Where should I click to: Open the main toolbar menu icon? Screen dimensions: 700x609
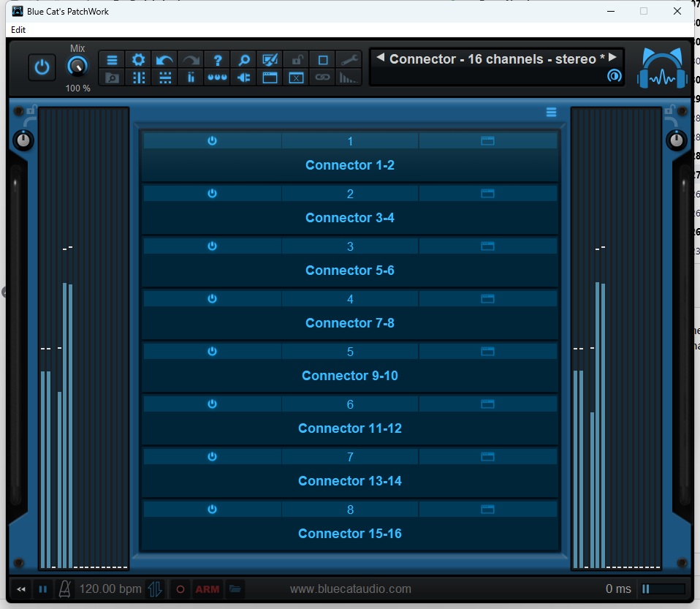[x=112, y=60]
